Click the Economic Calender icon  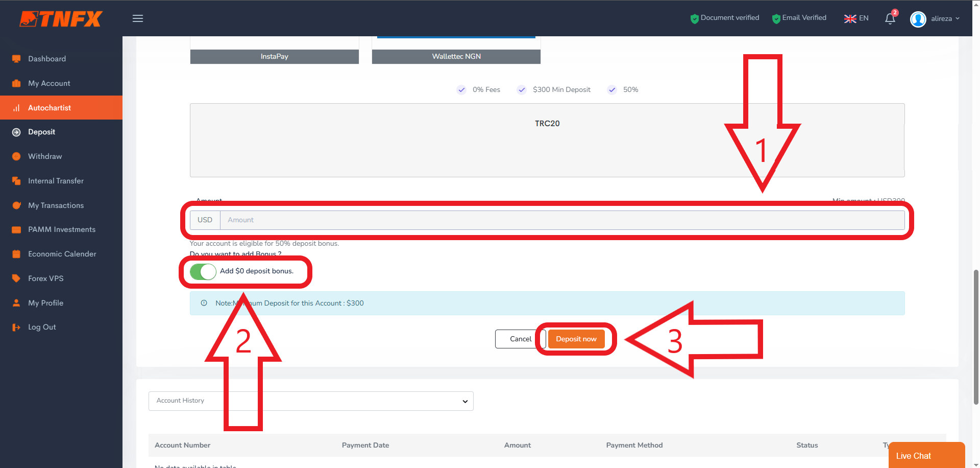16,254
